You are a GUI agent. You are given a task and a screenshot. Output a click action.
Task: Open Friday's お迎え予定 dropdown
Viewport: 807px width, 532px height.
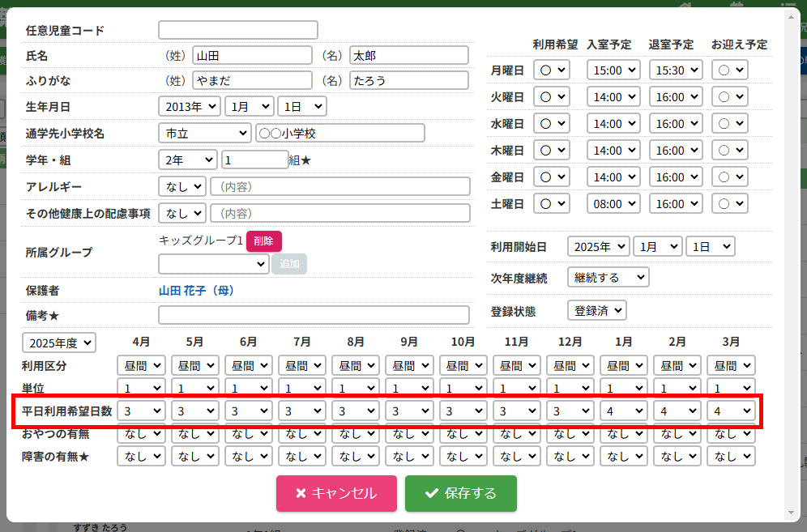click(729, 177)
